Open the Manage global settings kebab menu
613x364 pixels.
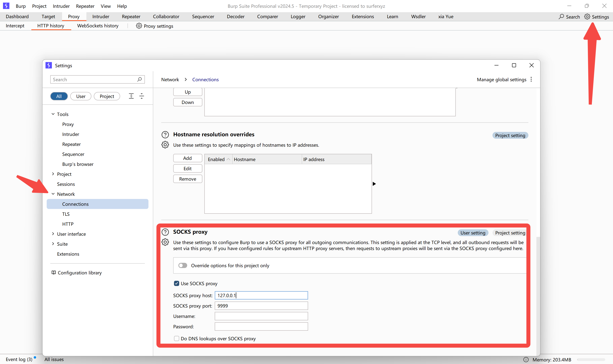coord(531,79)
